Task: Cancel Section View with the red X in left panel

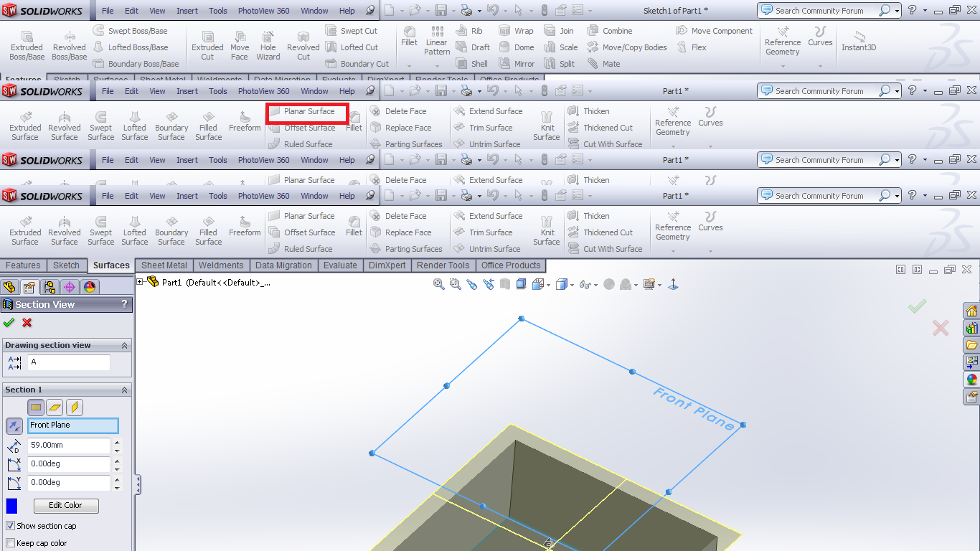Action: click(x=27, y=323)
